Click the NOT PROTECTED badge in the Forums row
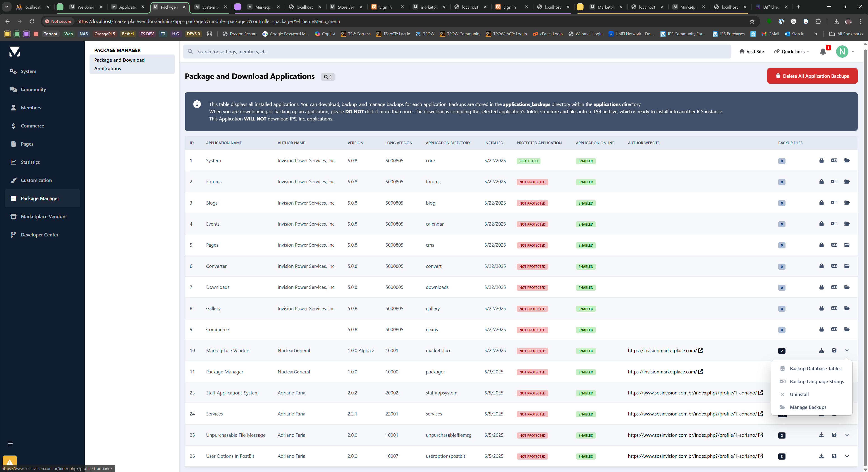This screenshot has height=472, width=868. [x=532, y=182]
